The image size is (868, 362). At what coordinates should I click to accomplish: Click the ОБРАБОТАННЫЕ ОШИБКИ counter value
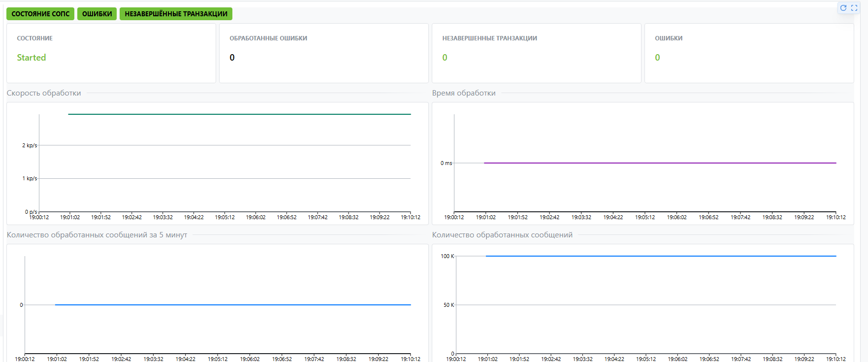232,58
